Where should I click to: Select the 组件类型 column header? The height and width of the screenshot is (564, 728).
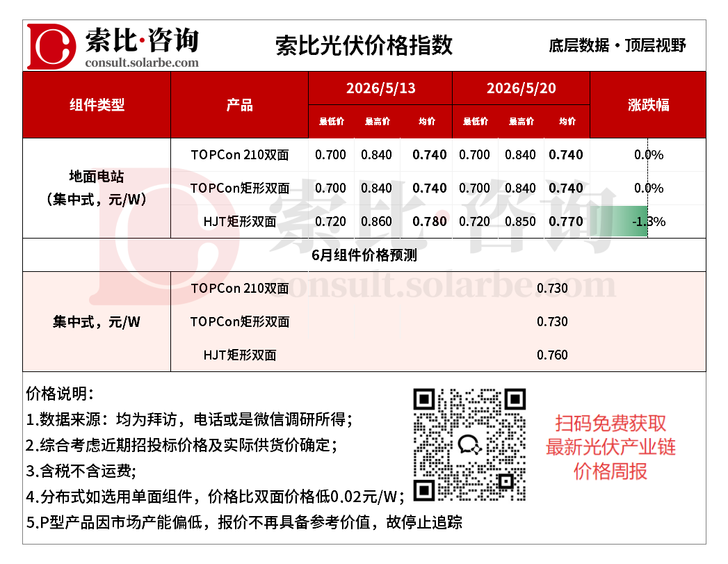coord(97,105)
